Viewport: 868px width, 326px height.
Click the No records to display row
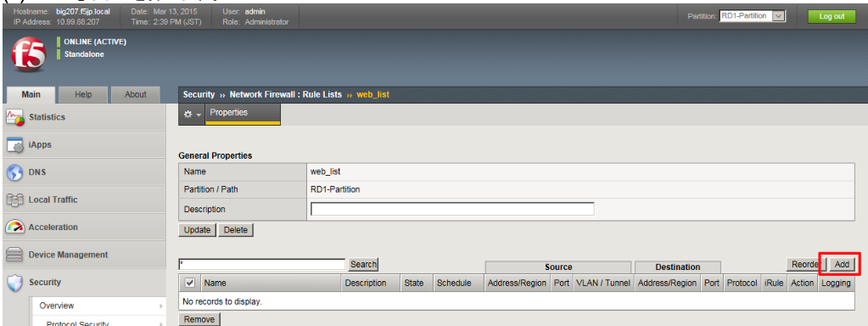517,301
